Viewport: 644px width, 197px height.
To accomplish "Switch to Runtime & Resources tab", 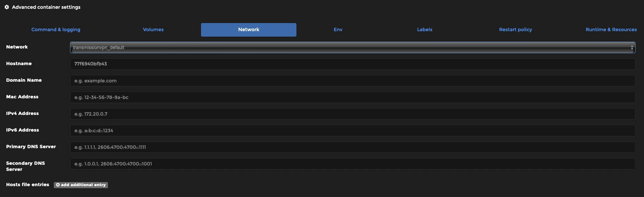I will point(611,29).
